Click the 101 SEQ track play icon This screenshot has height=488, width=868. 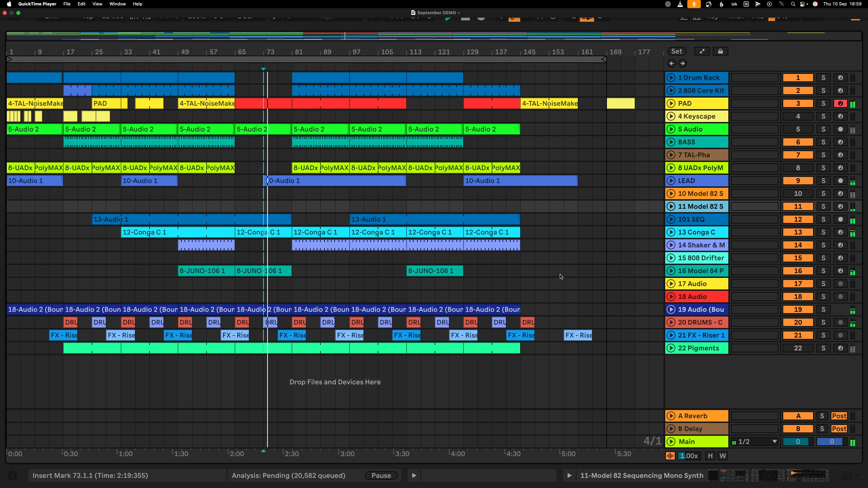[671, 219]
